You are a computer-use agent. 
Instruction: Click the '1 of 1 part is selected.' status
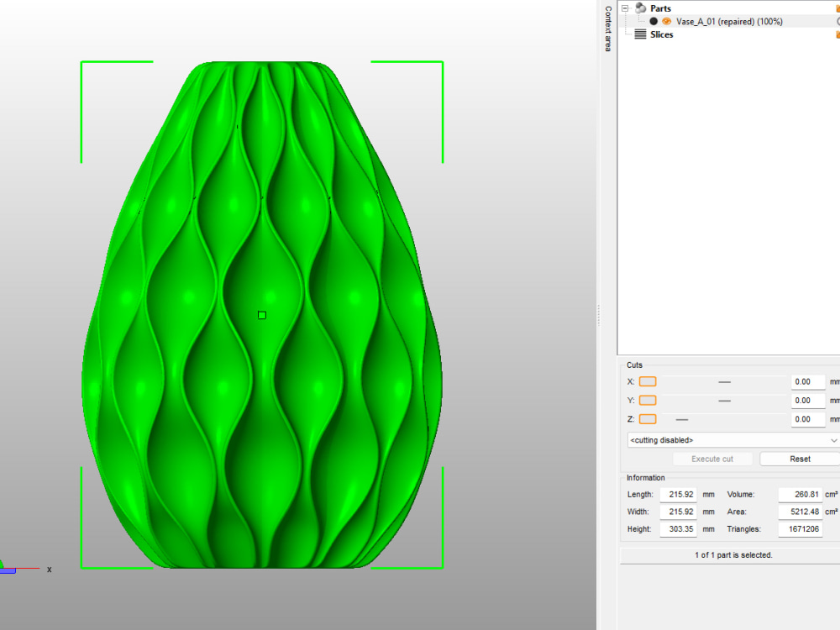point(733,555)
